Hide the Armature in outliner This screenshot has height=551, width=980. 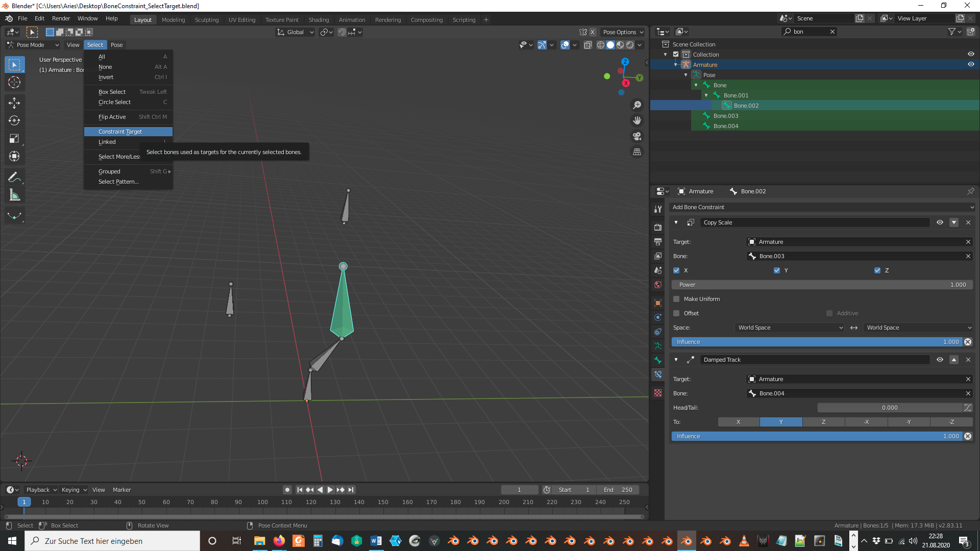971,65
